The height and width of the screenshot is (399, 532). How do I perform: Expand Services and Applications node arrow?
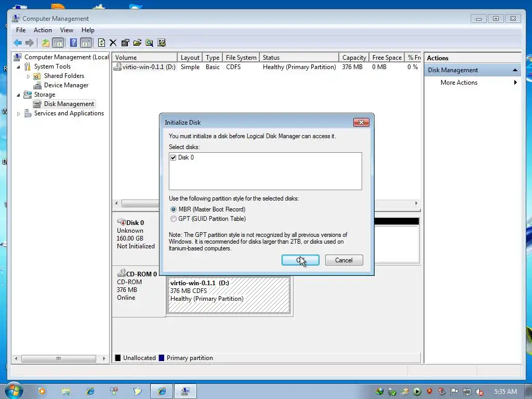tap(18, 114)
